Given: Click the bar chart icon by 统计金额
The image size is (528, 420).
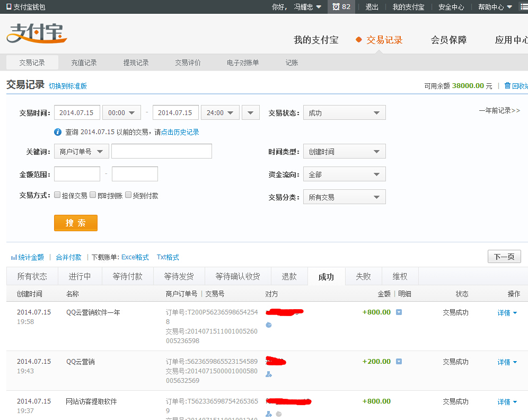Looking at the screenshot, I should click(x=14, y=257).
